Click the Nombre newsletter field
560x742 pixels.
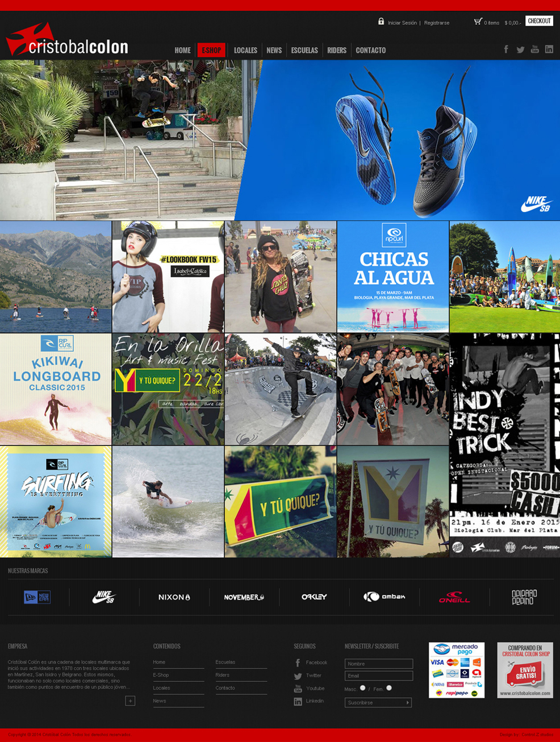point(379,664)
